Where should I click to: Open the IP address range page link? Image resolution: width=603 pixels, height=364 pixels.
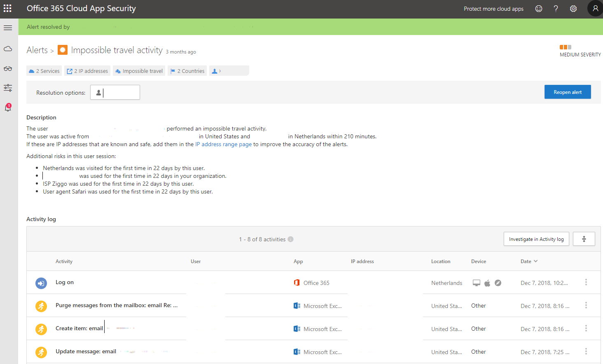pyautogui.click(x=223, y=144)
